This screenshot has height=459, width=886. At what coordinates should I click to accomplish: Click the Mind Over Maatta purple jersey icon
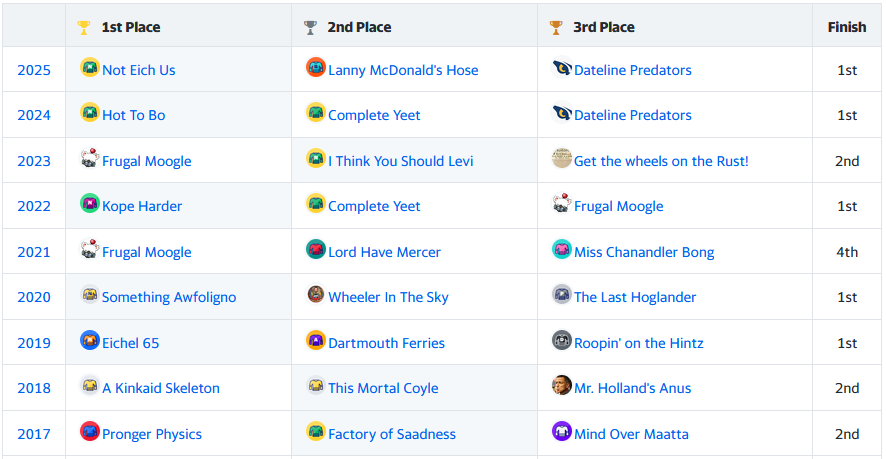pyautogui.click(x=562, y=431)
